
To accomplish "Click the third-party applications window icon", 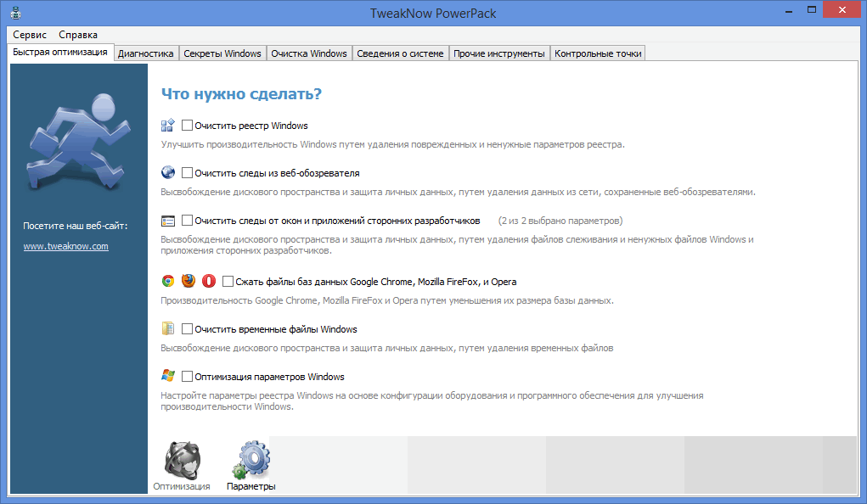I will pyautogui.click(x=168, y=221).
